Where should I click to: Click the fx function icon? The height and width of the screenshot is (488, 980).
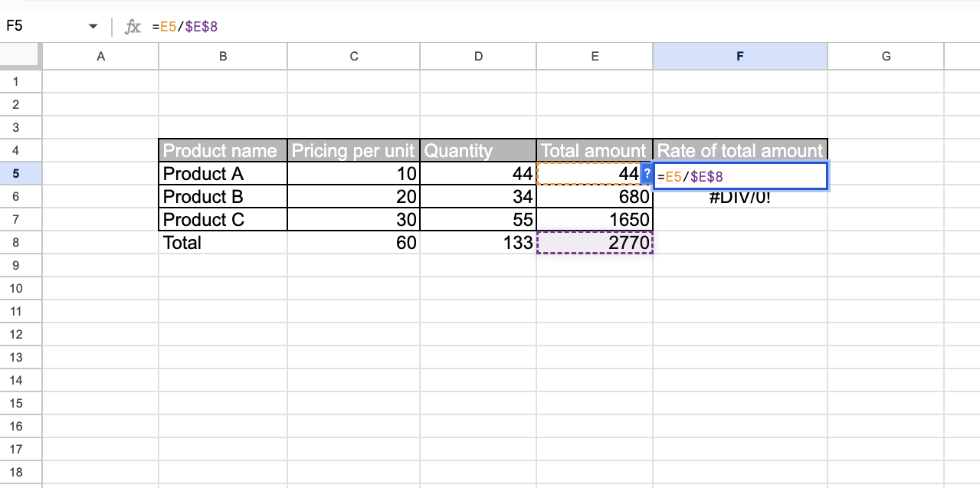[133, 26]
